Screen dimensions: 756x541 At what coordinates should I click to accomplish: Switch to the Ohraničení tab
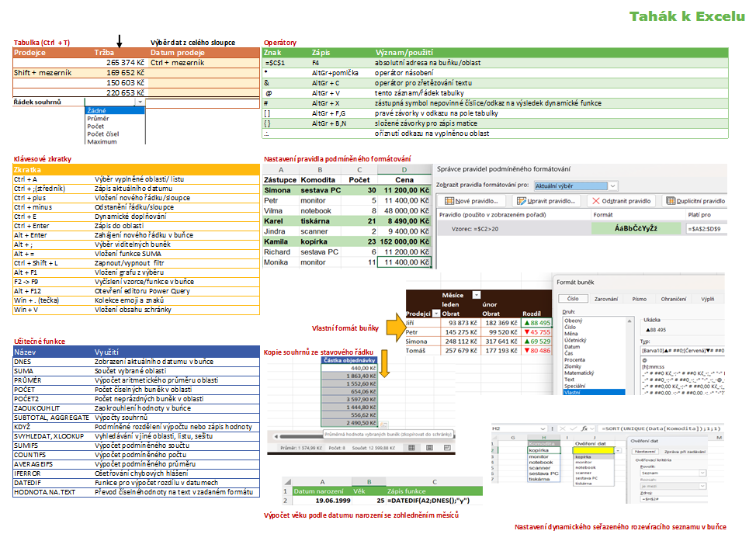674,299
